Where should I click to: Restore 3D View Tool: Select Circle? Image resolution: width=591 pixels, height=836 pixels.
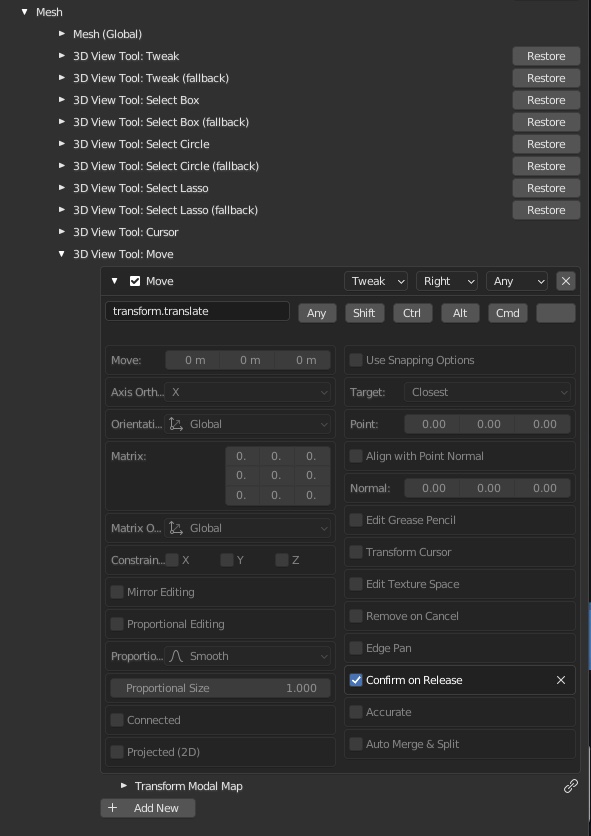pyautogui.click(x=546, y=144)
